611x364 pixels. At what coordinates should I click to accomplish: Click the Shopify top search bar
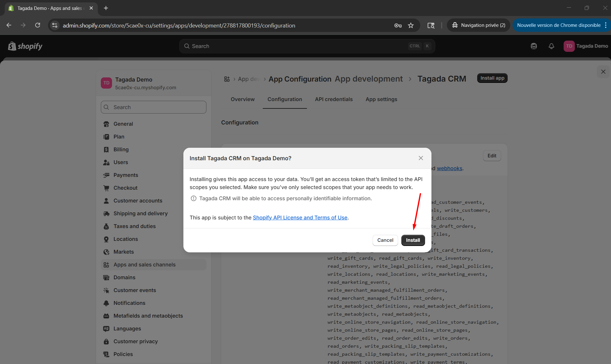coord(307,46)
